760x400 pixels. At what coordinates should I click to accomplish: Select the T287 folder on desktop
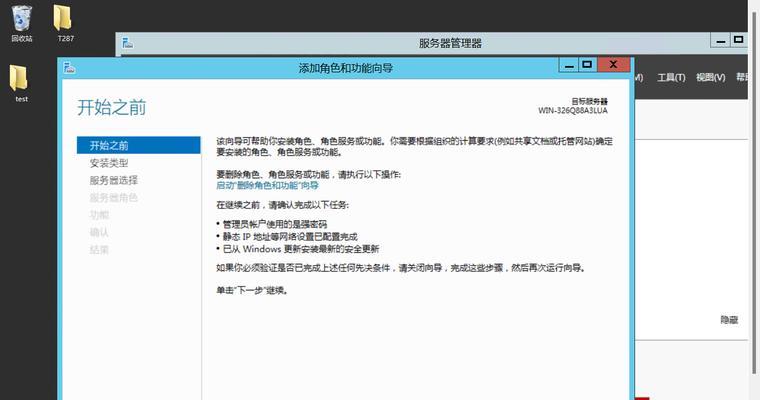click(x=63, y=23)
